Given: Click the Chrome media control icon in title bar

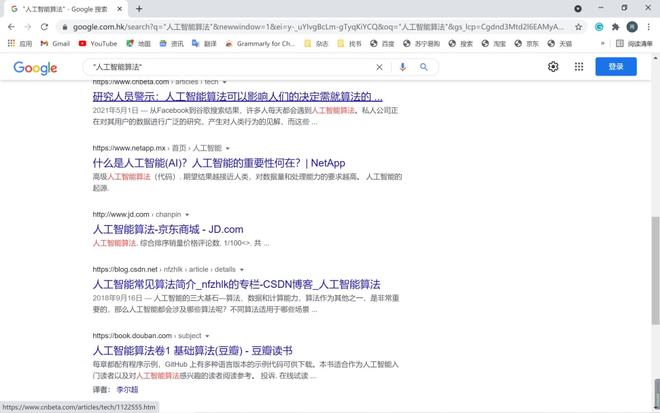Looking at the screenshot, I should 578,8.
